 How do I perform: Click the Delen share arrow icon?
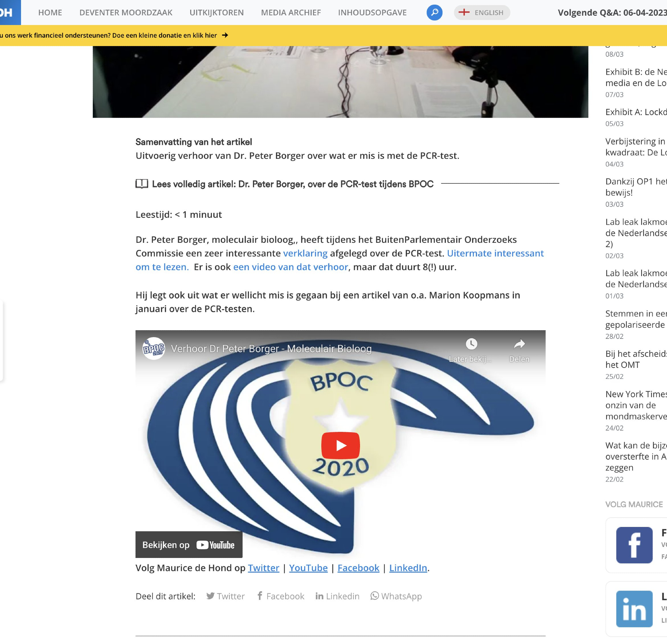(x=519, y=344)
